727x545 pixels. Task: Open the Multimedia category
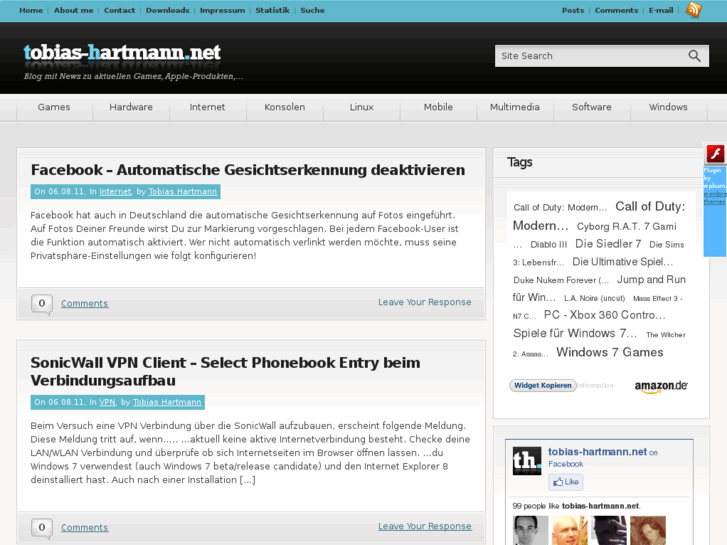pyautogui.click(x=515, y=107)
